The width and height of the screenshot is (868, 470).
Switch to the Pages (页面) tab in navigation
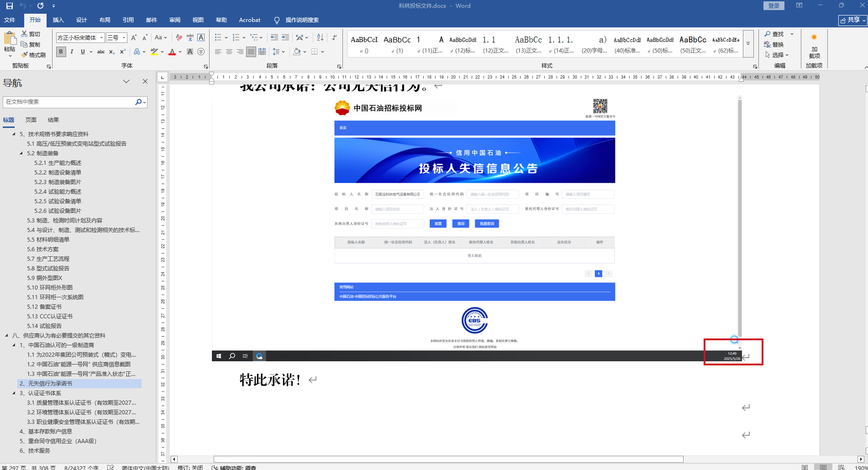tap(31, 120)
